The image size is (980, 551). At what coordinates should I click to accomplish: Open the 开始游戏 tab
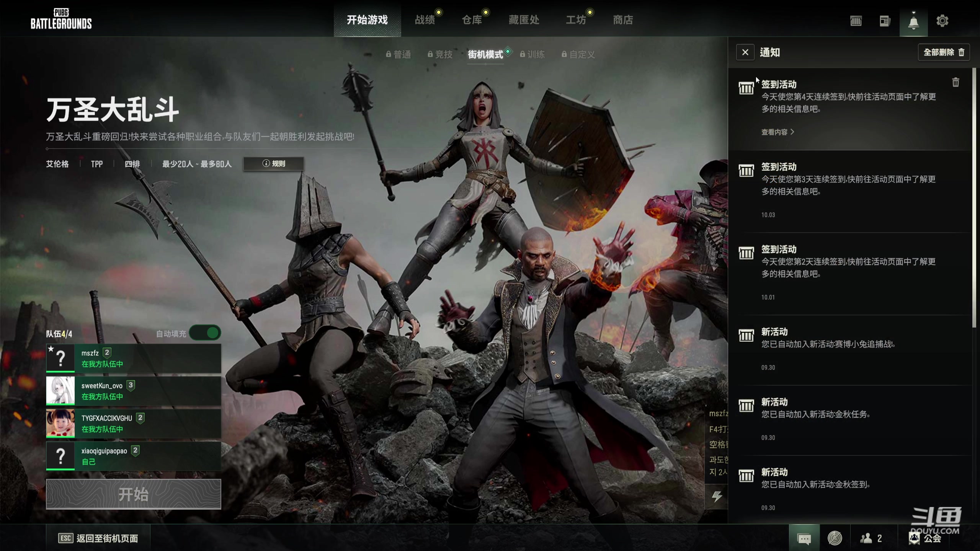(x=367, y=20)
